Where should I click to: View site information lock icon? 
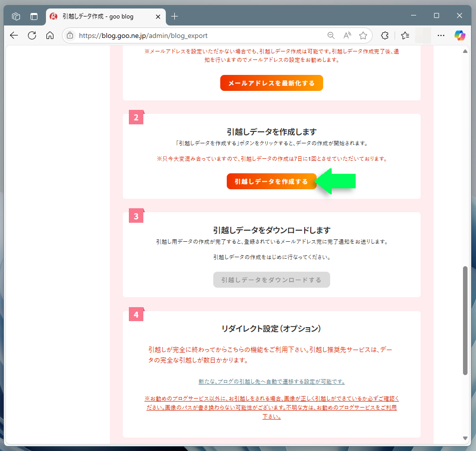tap(70, 35)
